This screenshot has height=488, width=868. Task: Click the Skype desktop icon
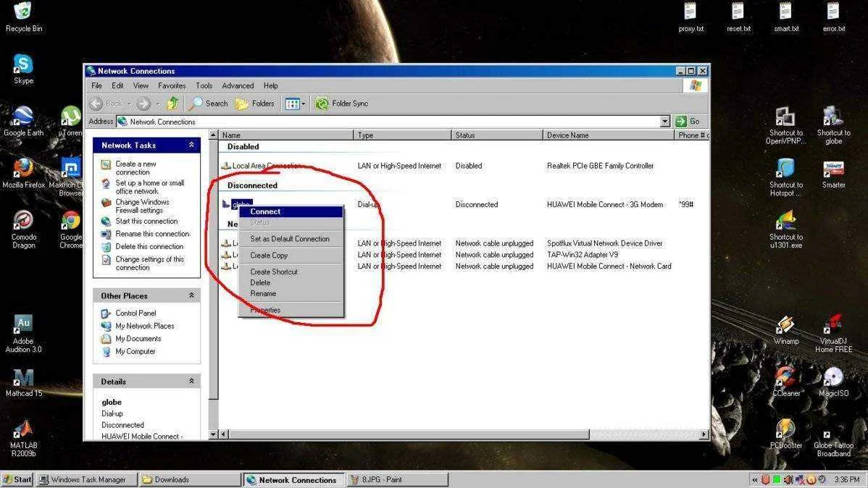point(23,70)
